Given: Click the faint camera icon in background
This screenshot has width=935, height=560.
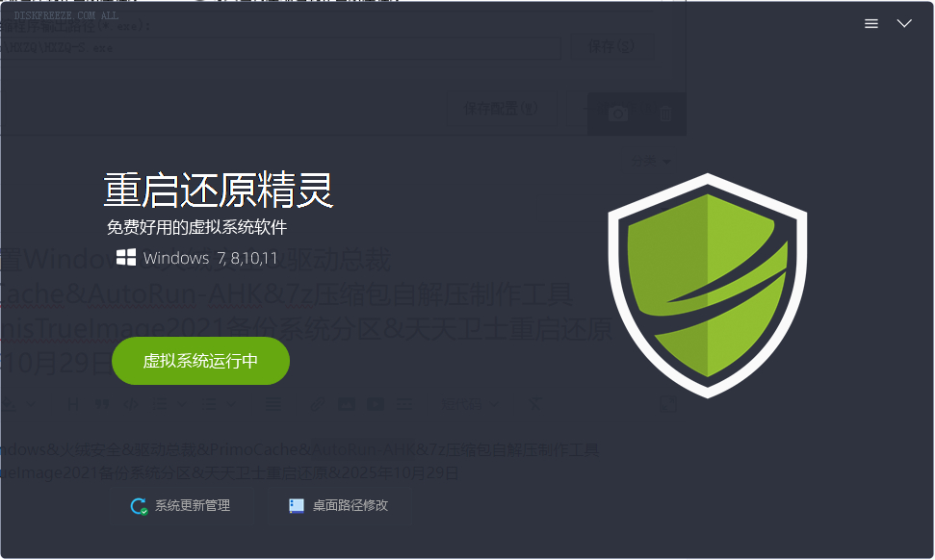Looking at the screenshot, I should click(x=618, y=114).
